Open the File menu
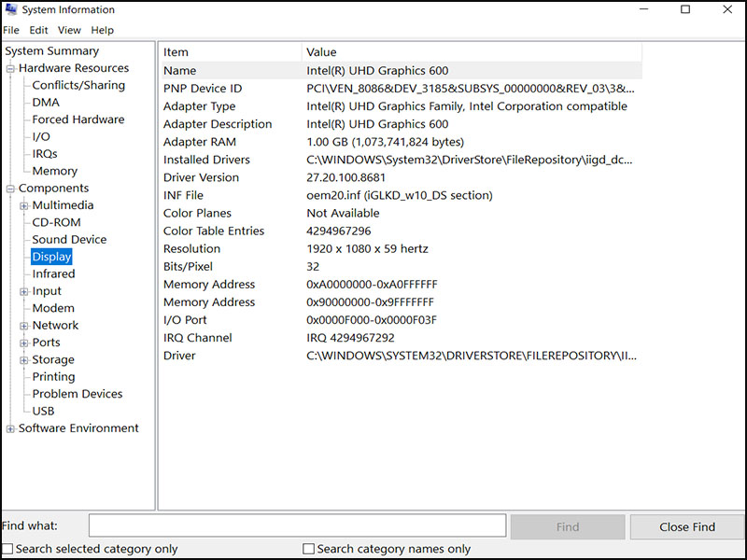 coord(11,30)
